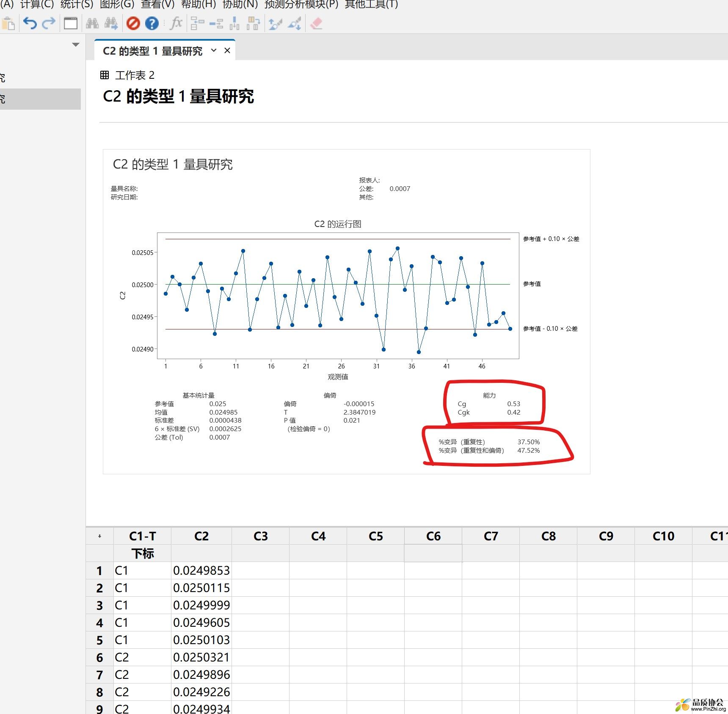Click the insert cells toolbar icon
This screenshot has height=714, width=728.
pos(197,23)
